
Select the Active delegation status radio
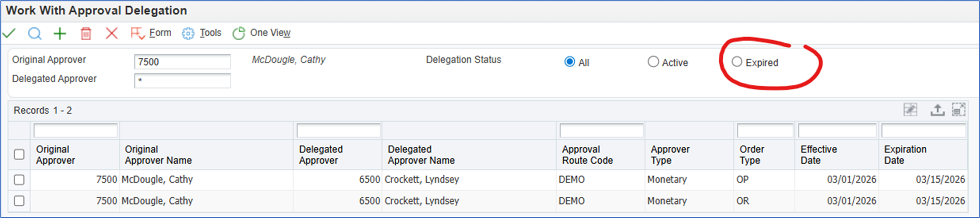(653, 62)
